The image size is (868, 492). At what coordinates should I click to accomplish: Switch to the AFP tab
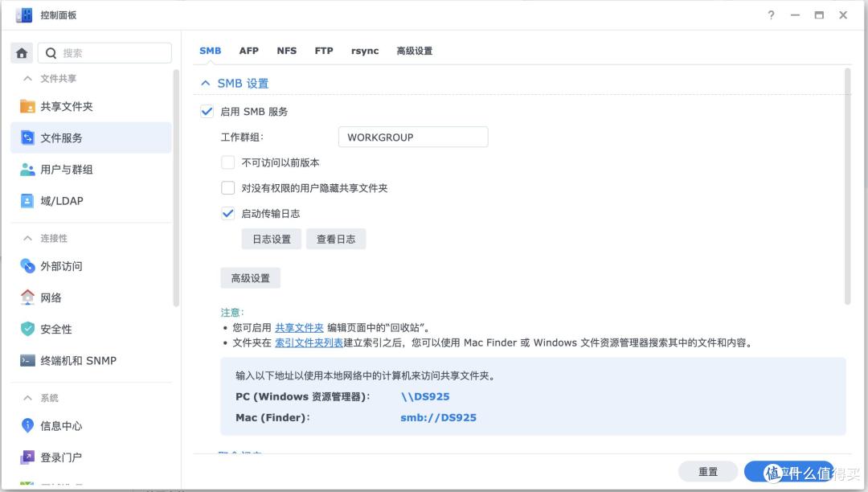tap(248, 51)
